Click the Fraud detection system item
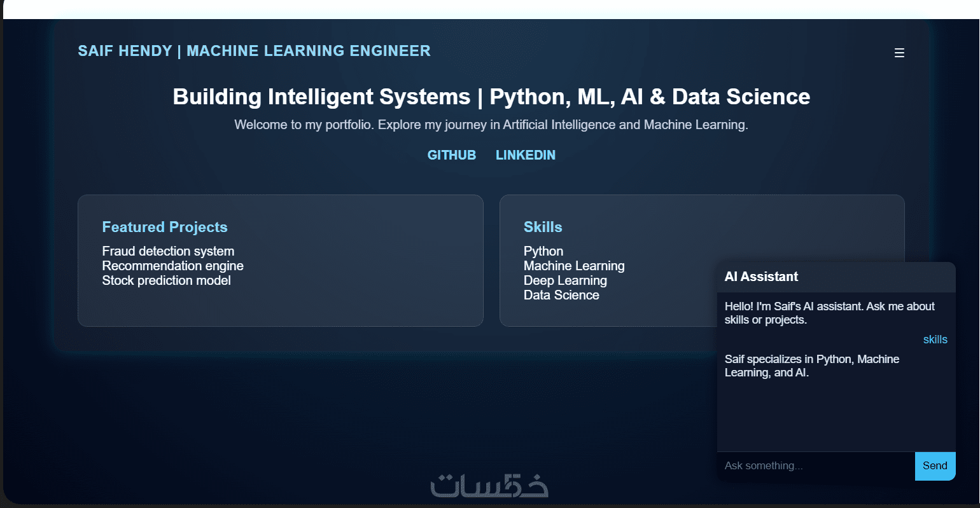 168,251
